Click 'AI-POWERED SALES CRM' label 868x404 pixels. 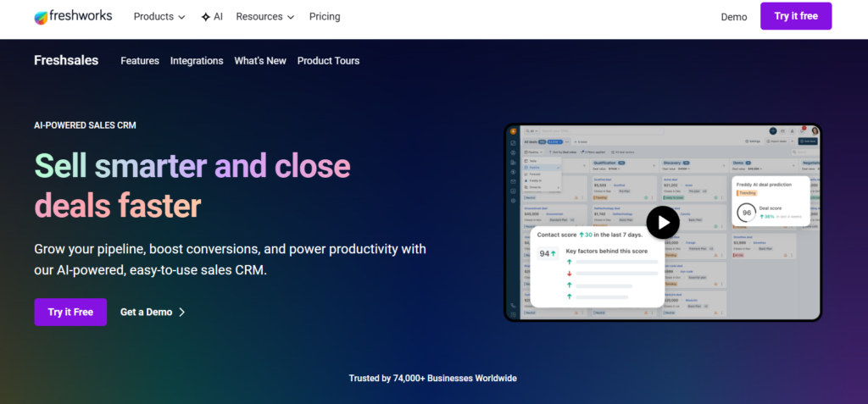pyautogui.click(x=86, y=125)
